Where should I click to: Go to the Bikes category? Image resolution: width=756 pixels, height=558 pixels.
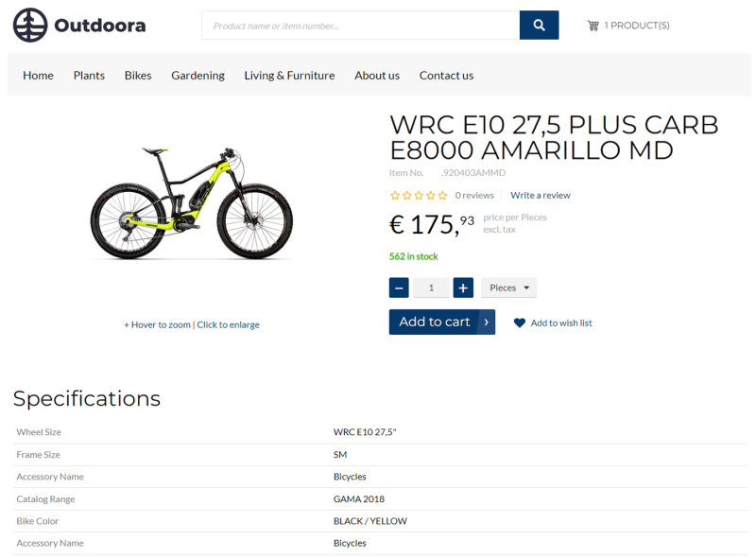coord(138,75)
